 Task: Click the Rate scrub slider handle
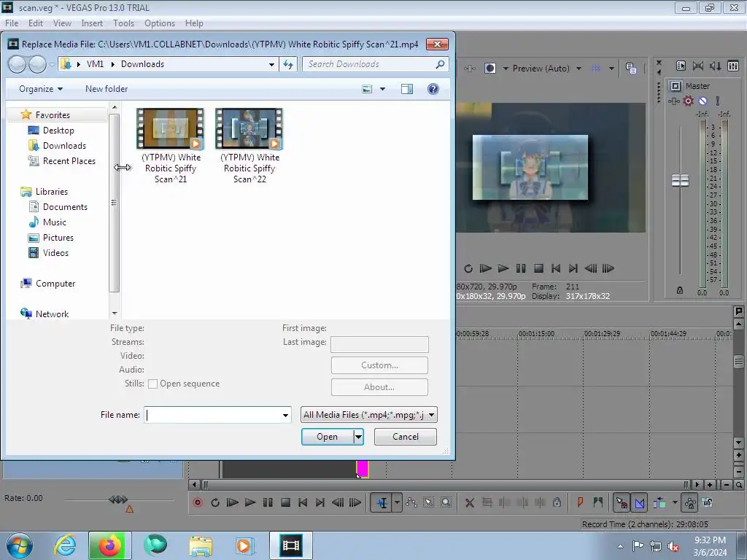click(x=118, y=499)
